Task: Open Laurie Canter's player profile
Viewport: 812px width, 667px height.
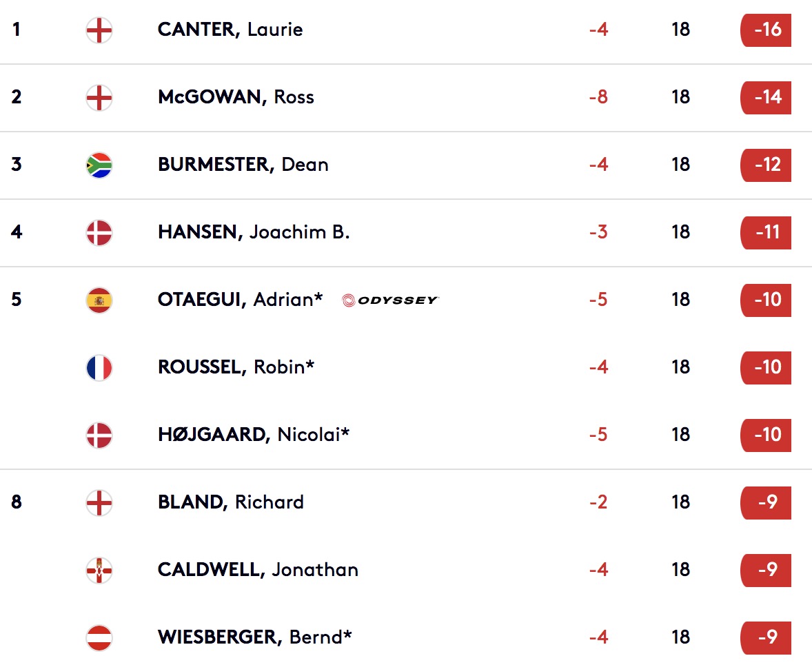Action: 230,30
